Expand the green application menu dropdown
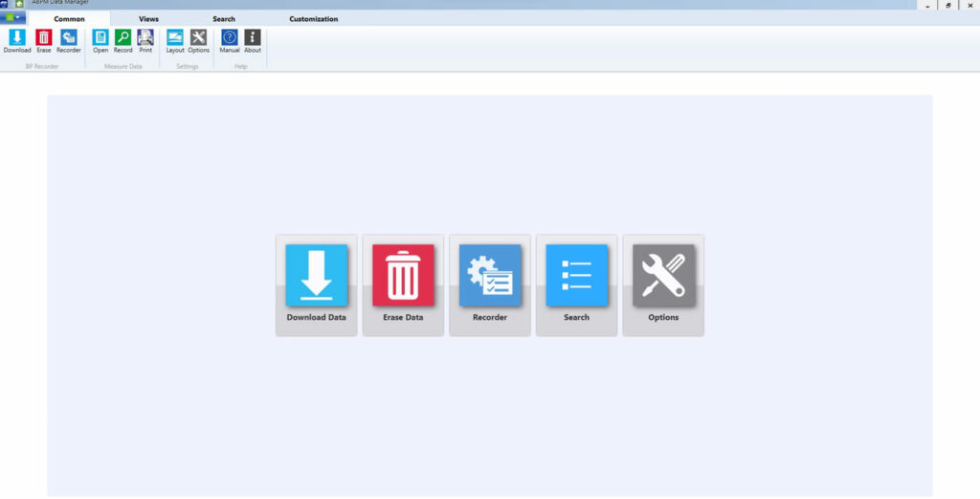 click(12, 18)
